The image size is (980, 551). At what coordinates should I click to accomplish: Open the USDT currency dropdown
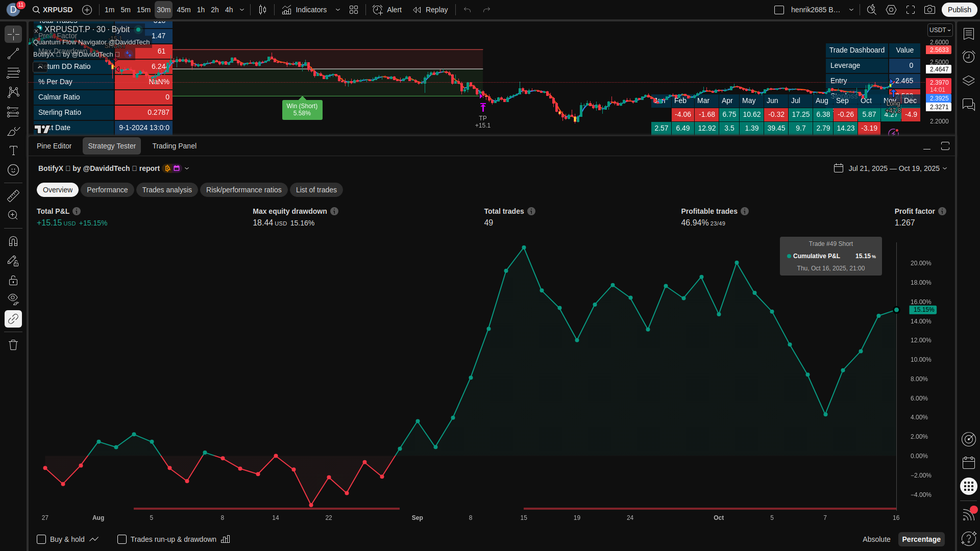(940, 30)
